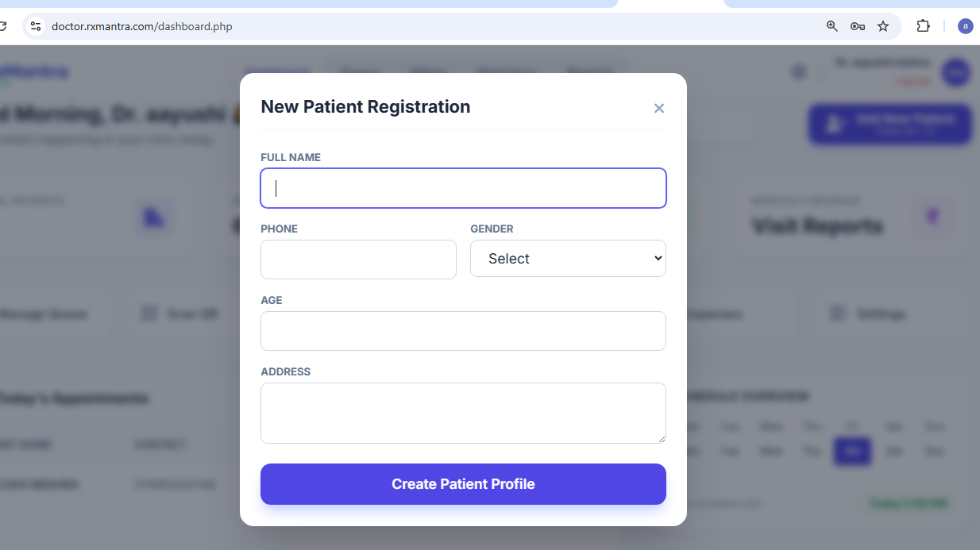Click the Scan QR icon on the dashboard

[x=149, y=313]
